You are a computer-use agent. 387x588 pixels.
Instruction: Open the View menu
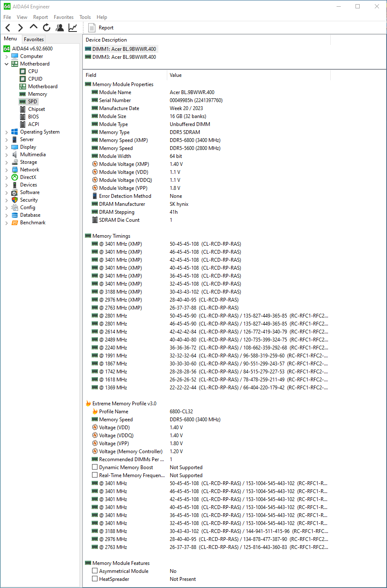point(22,17)
